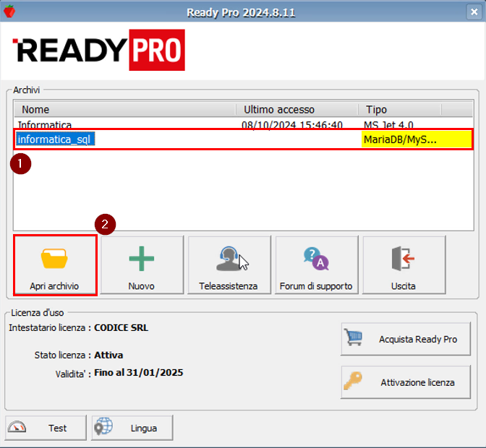Close the Ready Pro window

tap(474, 12)
